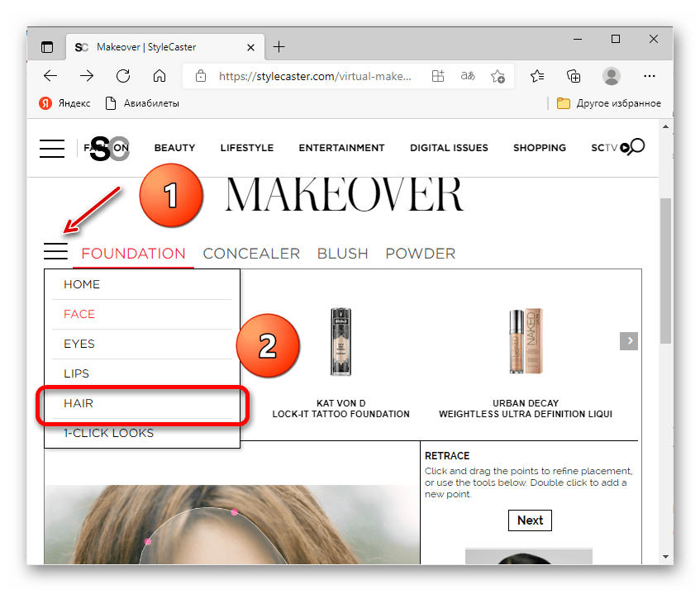Maximize the browser window
The image size is (700, 613).
pos(616,40)
